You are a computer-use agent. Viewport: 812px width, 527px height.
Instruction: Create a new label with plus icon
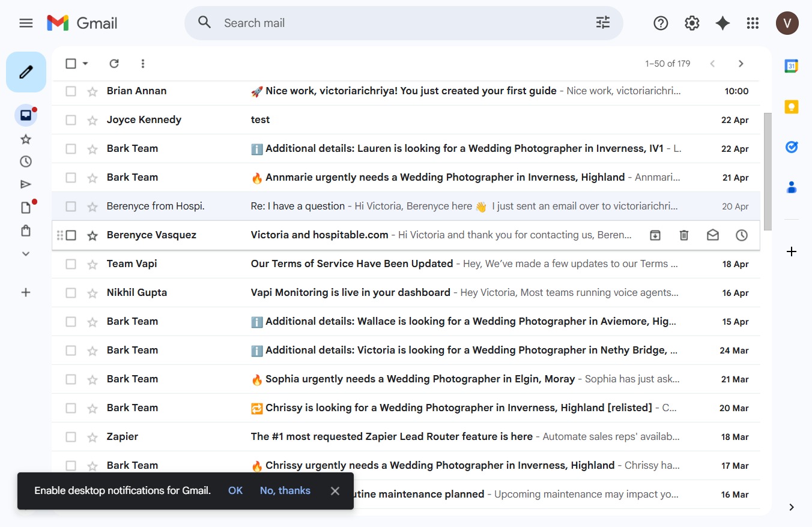coord(26,292)
